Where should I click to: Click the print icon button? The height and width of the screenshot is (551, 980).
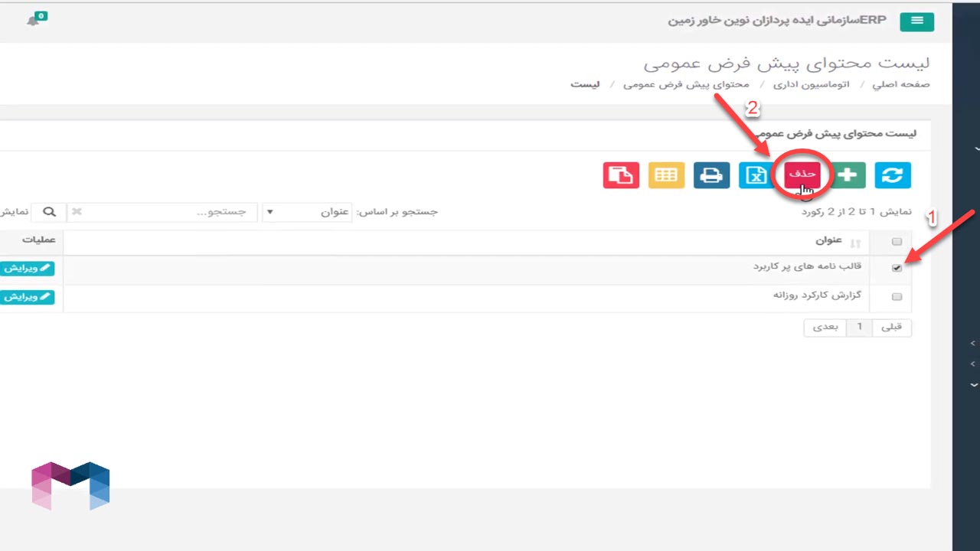coord(711,175)
